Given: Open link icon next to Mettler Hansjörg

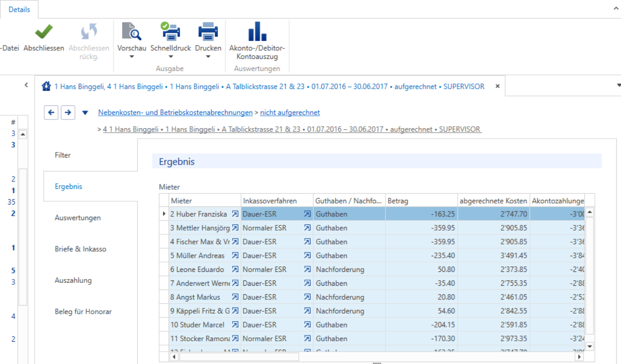Looking at the screenshot, I should pos(235,228).
